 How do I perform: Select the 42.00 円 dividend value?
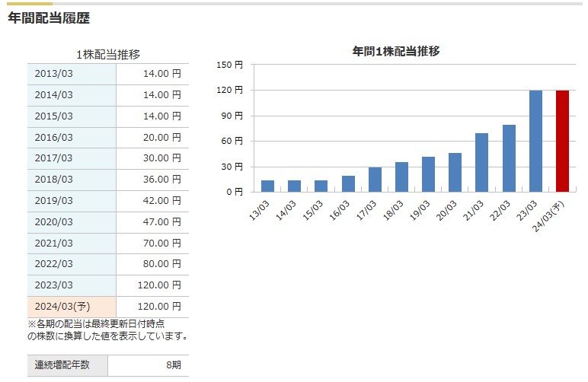point(162,201)
